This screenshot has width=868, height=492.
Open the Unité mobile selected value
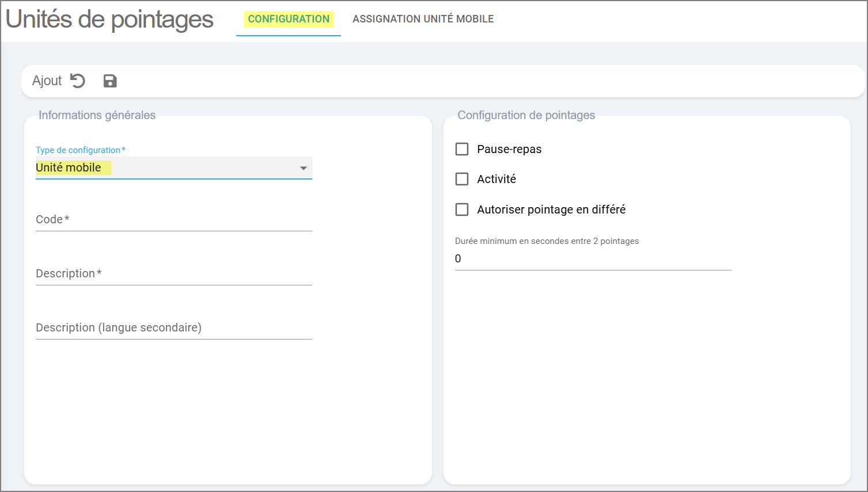pos(69,167)
